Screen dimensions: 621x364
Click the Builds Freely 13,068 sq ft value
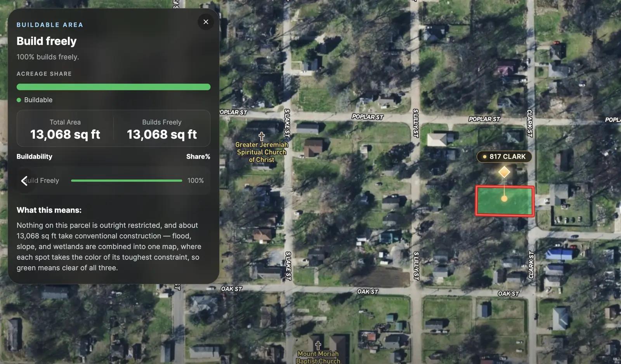point(162,134)
